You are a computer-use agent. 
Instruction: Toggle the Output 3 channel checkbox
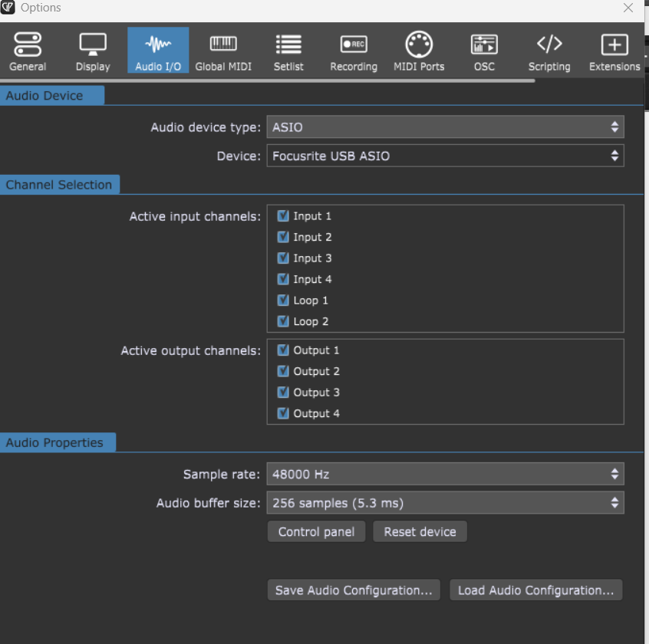click(x=283, y=393)
